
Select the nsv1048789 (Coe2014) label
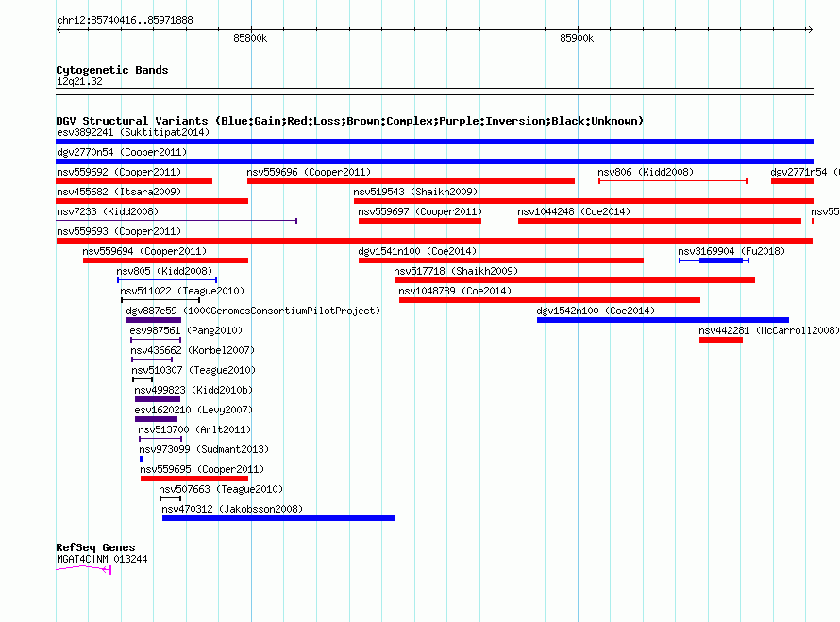point(455,291)
